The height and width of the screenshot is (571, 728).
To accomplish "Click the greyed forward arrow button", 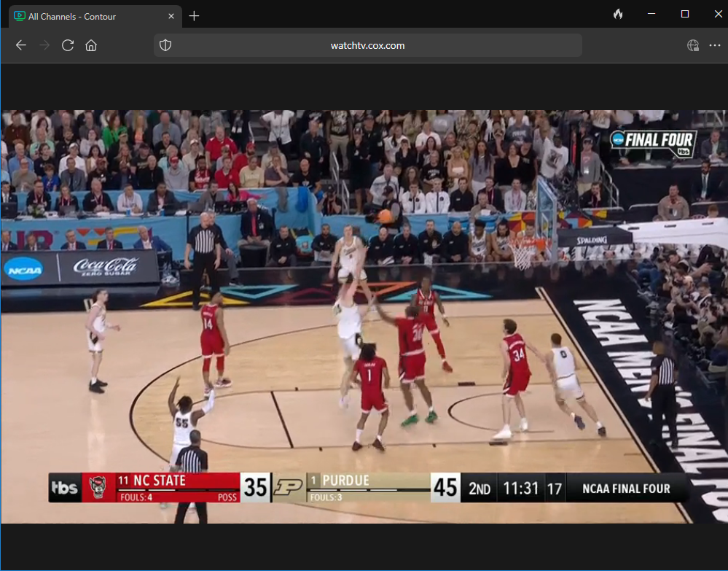I will pyautogui.click(x=44, y=45).
